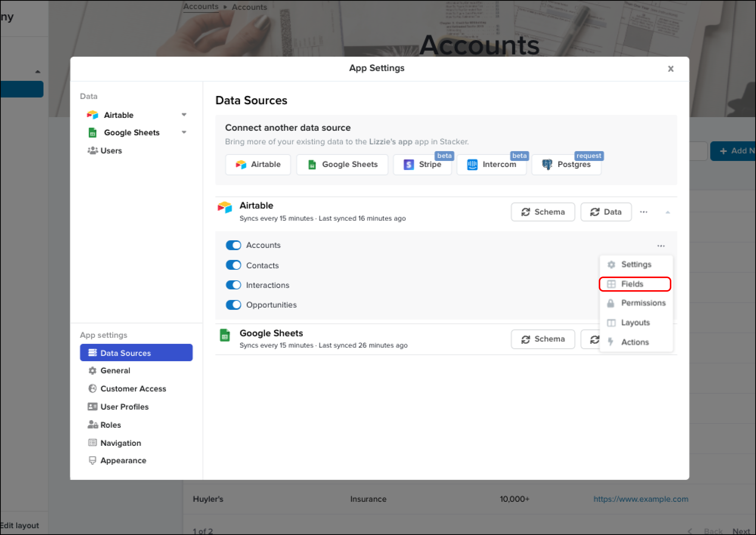Open the Accounts table three-dot menu
This screenshot has height=535, width=756.
(661, 246)
